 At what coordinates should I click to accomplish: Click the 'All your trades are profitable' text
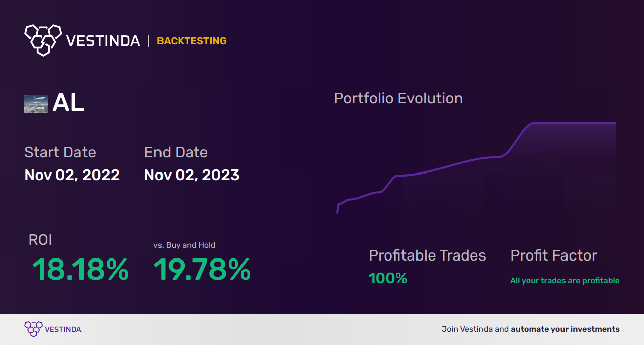[565, 281]
